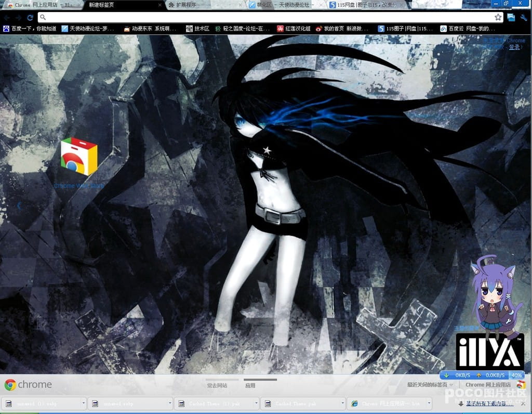Screen dimensions: 532x414
Task: Select the 新建标签页 tab
Action: [122, 5]
